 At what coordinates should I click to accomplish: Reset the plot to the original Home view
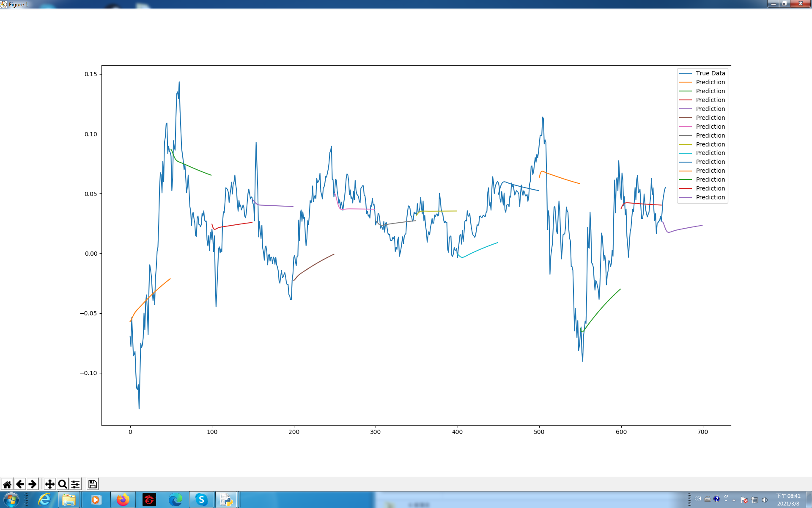tap(7, 484)
